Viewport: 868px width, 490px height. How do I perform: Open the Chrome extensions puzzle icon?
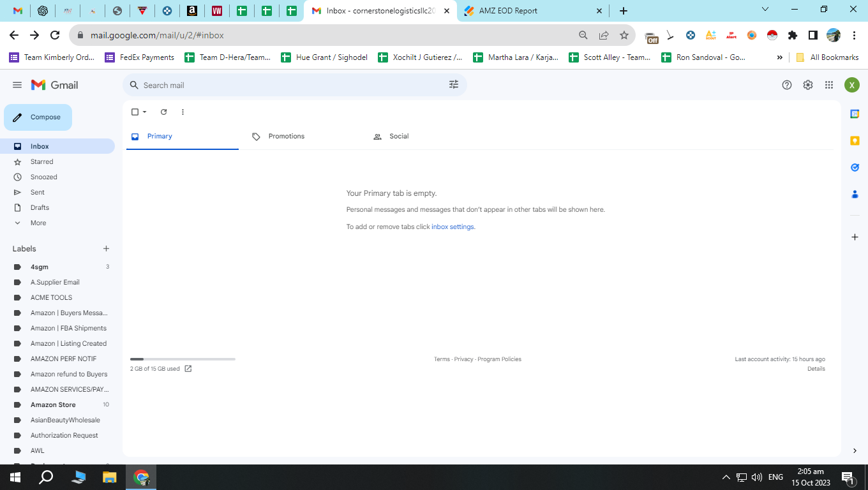793,35
